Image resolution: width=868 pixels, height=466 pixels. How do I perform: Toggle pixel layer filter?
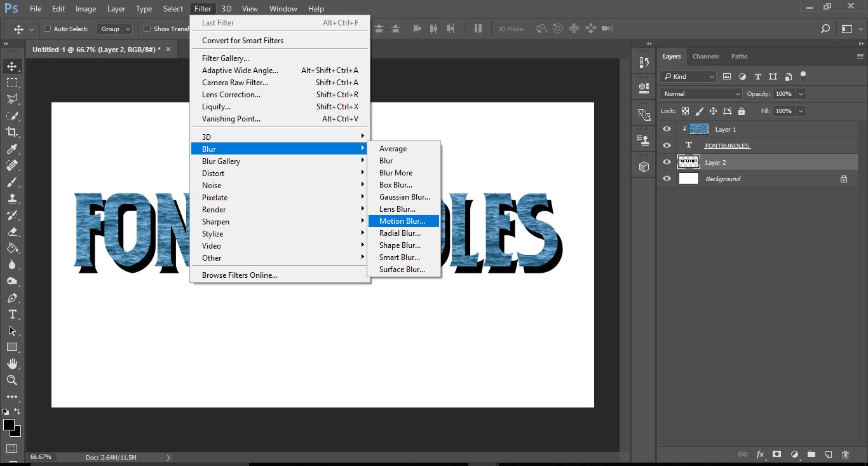[728, 76]
